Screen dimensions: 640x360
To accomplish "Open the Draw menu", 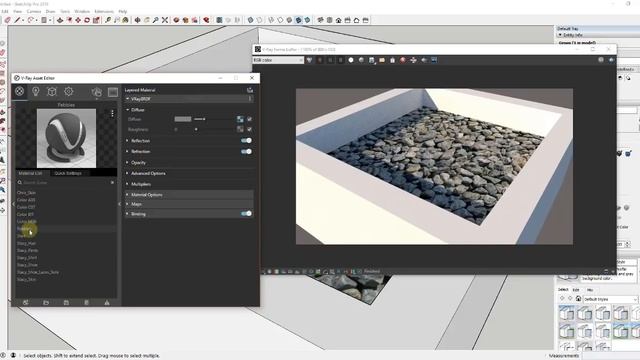I will [x=51, y=11].
